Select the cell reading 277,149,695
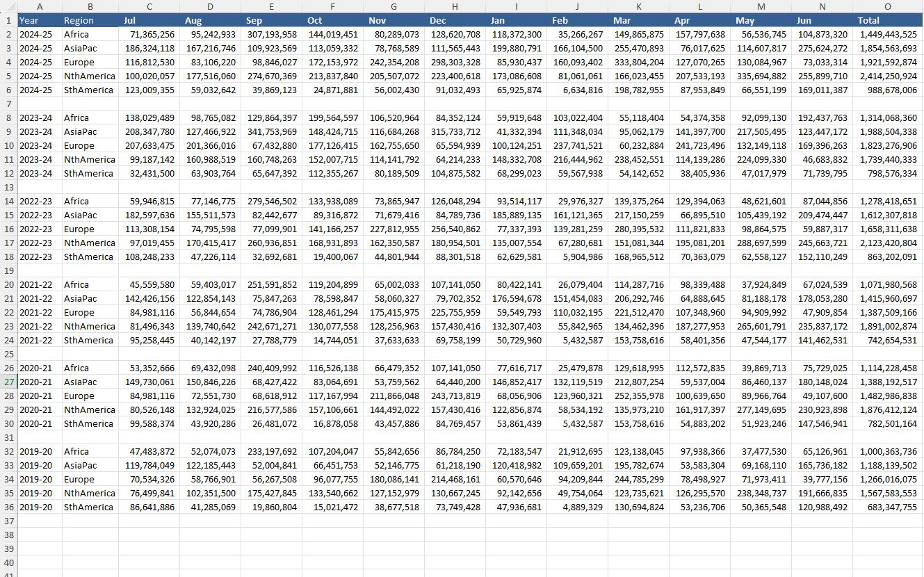Image resolution: width=924 pixels, height=577 pixels. point(761,409)
